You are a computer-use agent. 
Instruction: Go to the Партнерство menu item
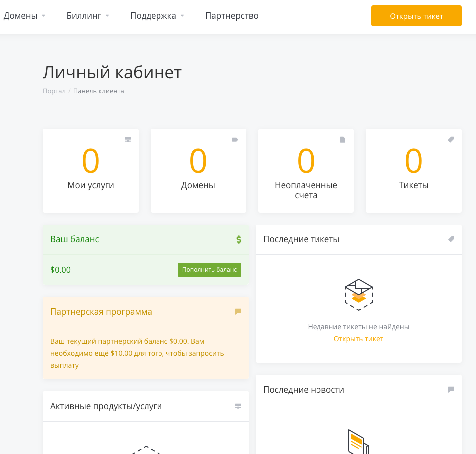coord(232,16)
